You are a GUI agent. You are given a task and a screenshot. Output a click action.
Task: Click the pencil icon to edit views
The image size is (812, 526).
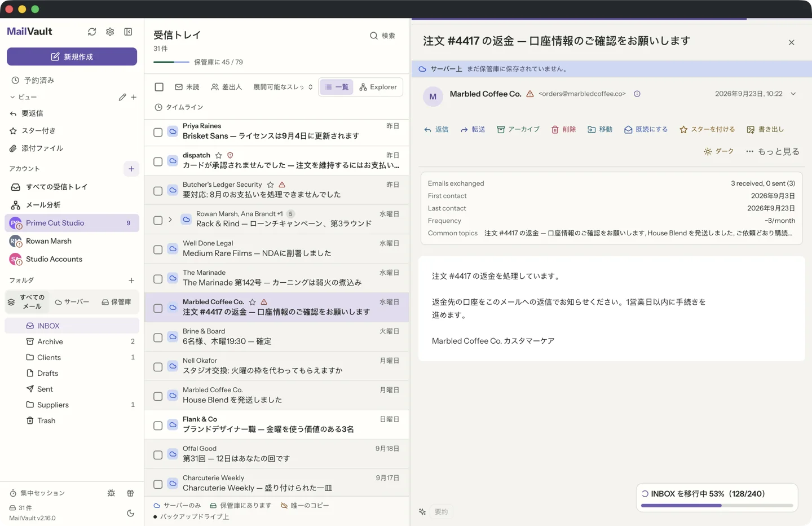pos(122,97)
